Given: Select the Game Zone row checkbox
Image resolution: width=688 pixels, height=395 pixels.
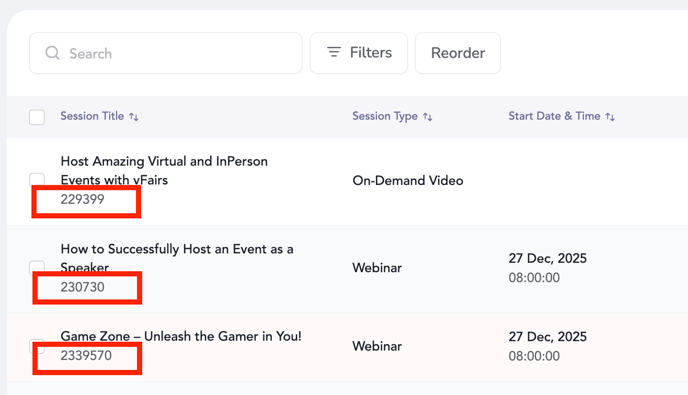Looking at the screenshot, I should pos(37,346).
